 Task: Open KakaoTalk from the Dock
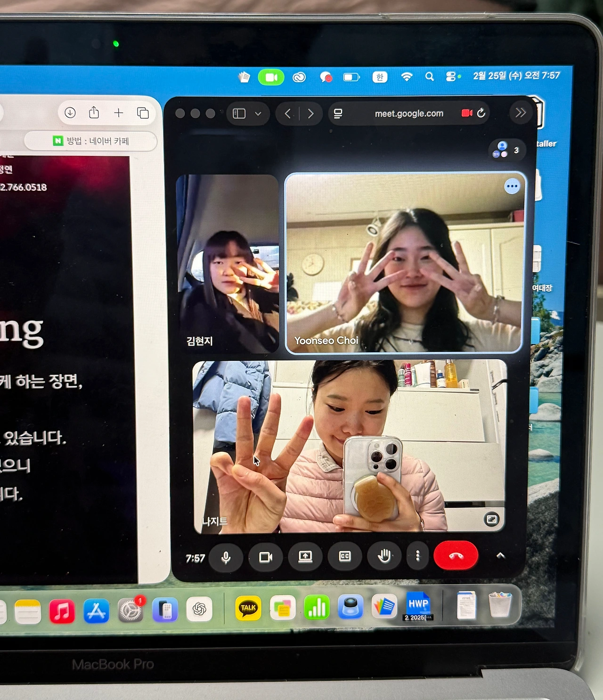pos(248,608)
